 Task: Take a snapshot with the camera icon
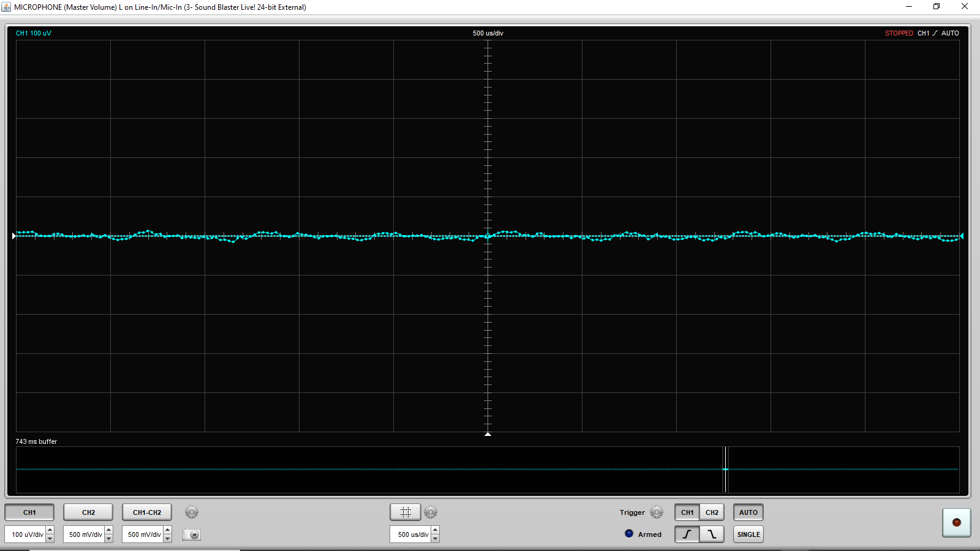192,534
